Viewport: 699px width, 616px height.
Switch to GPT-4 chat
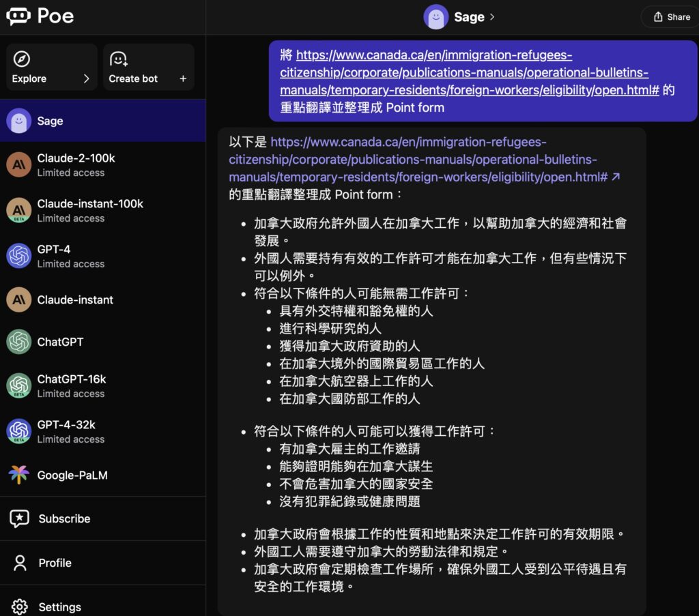103,256
